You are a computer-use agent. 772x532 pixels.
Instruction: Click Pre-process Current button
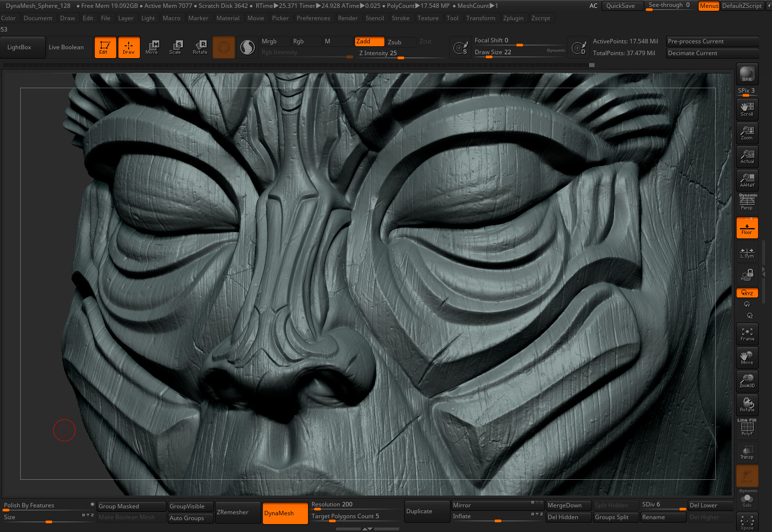pos(712,41)
